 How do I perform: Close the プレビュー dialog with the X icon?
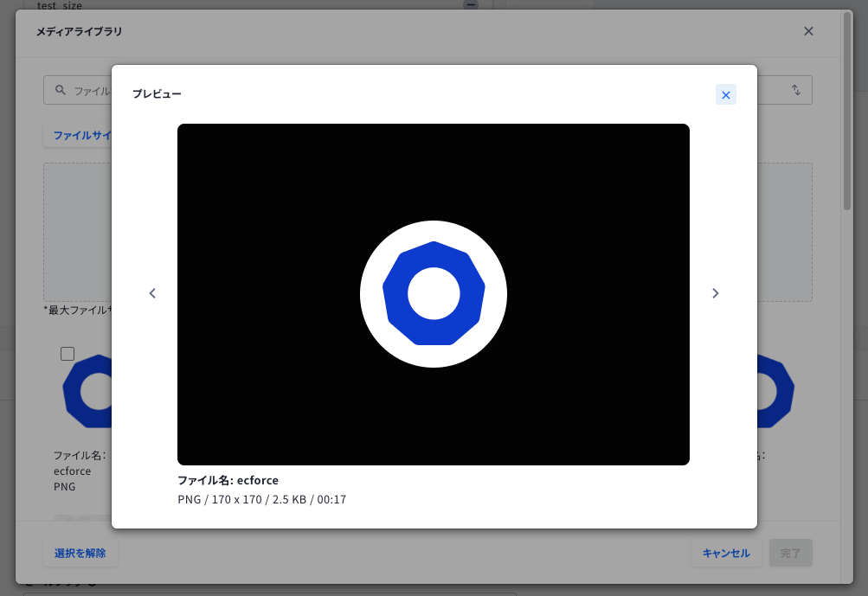726,94
